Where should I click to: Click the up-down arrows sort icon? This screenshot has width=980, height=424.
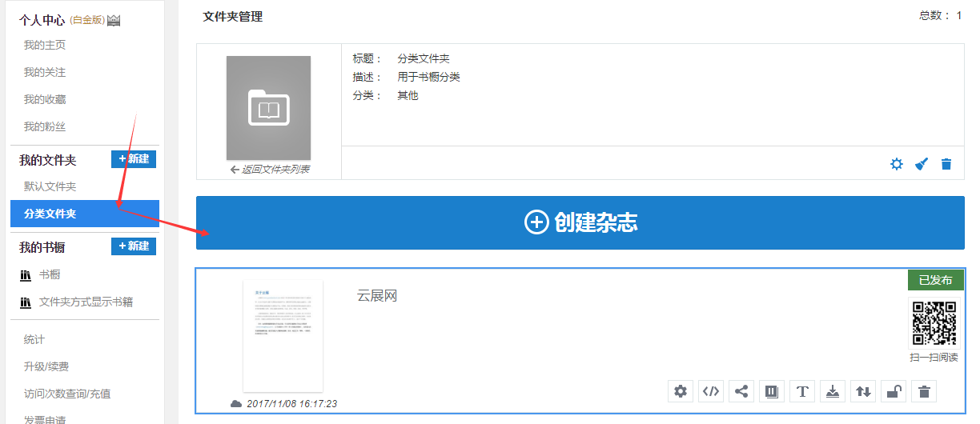863,391
